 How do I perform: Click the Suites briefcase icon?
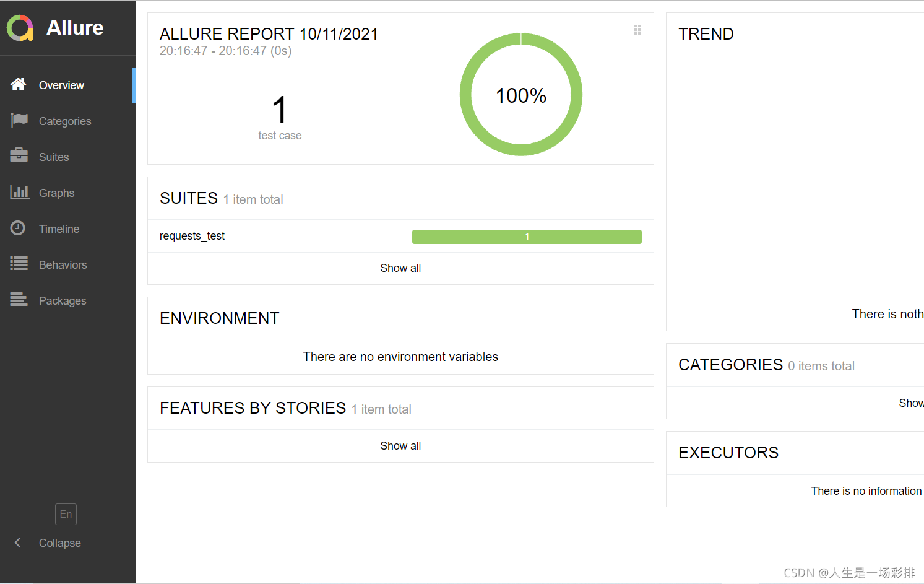tap(19, 156)
